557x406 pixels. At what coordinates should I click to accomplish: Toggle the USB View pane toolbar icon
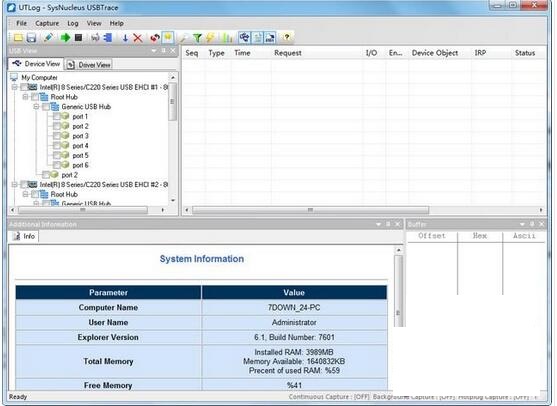(x=244, y=38)
